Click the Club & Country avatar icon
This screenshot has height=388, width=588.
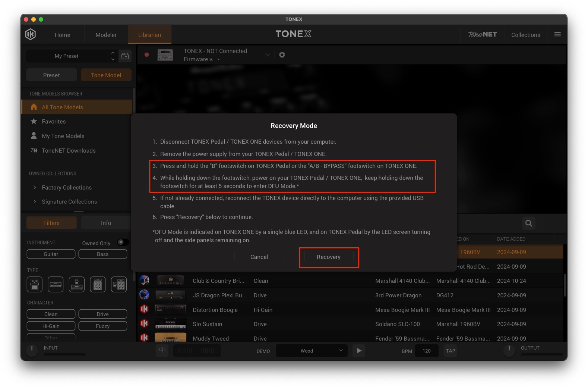tap(144, 280)
